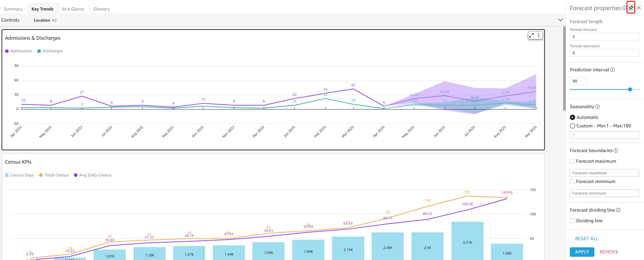Select Automatic seasonality option
Image resolution: width=644 pixels, height=260 pixels.
pos(572,117)
